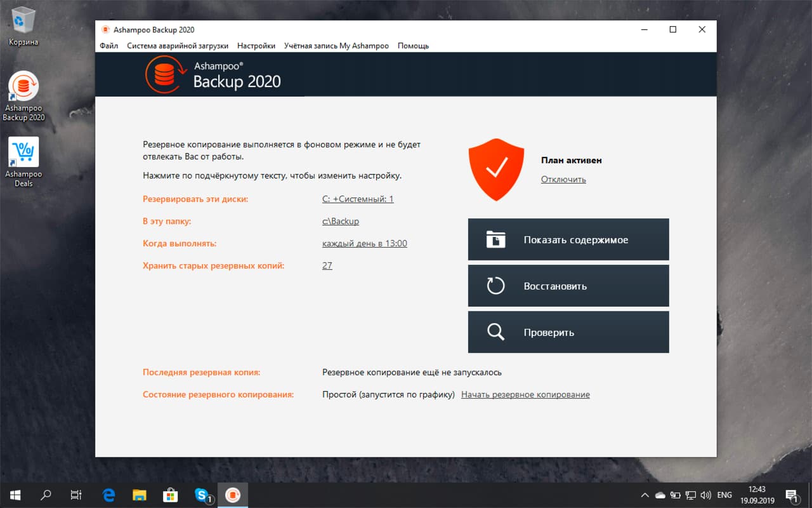Open the Файл menu
812x508 pixels.
pyautogui.click(x=108, y=46)
